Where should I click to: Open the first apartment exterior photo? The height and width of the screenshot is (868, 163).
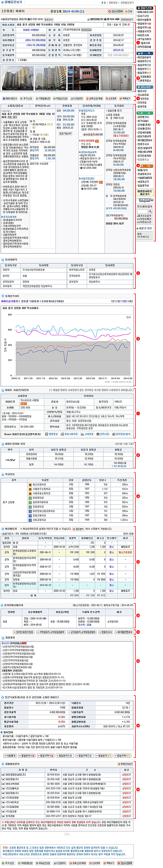17,78
